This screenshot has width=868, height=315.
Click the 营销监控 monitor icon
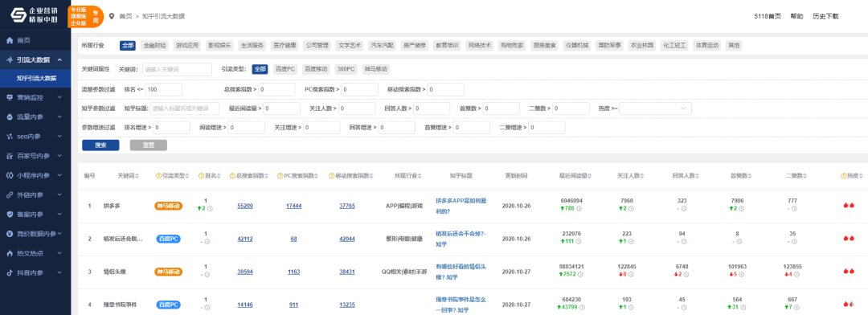pos(10,97)
